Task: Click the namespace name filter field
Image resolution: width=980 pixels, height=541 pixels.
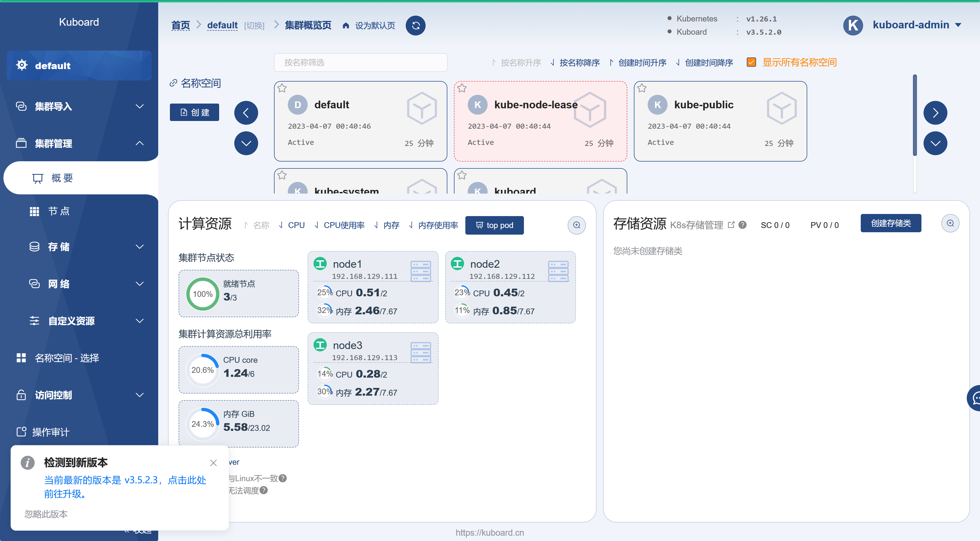Action: pyautogui.click(x=360, y=62)
